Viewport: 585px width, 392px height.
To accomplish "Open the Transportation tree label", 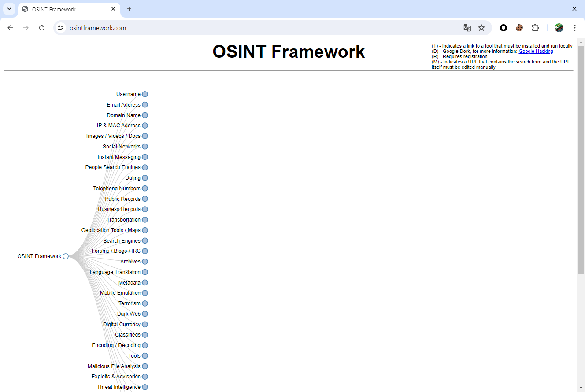I will point(123,220).
